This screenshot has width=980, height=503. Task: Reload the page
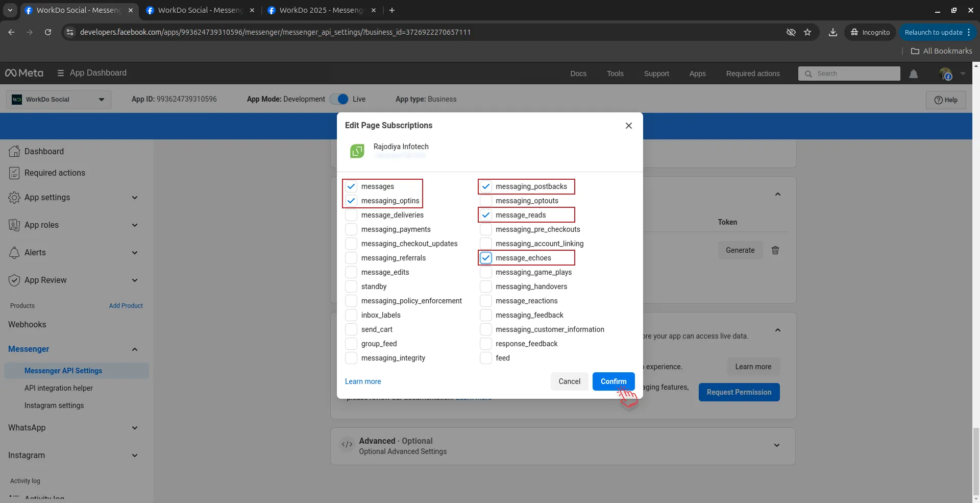(x=48, y=32)
